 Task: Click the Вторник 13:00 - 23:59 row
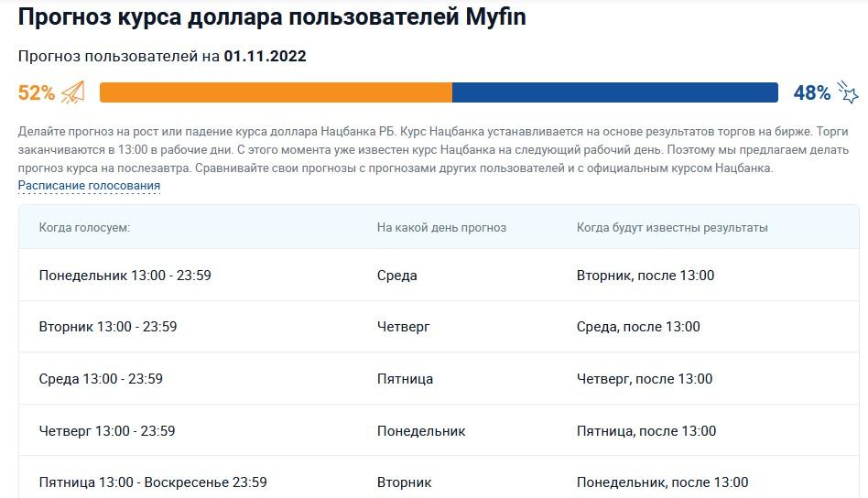[108, 327]
